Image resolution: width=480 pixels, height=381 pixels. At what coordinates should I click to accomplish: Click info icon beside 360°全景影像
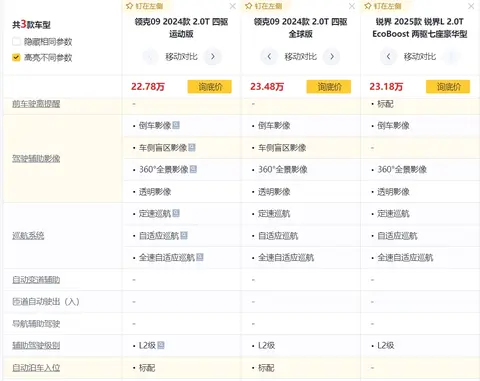click(x=193, y=169)
